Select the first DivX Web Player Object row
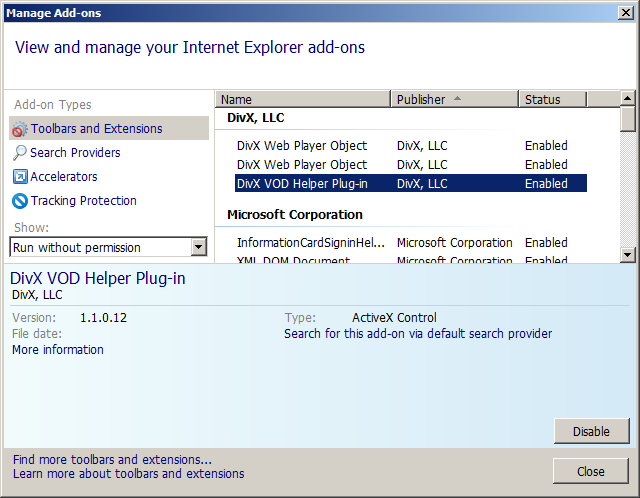Screen dimensions: 640x498 pyautogui.click(x=302, y=145)
